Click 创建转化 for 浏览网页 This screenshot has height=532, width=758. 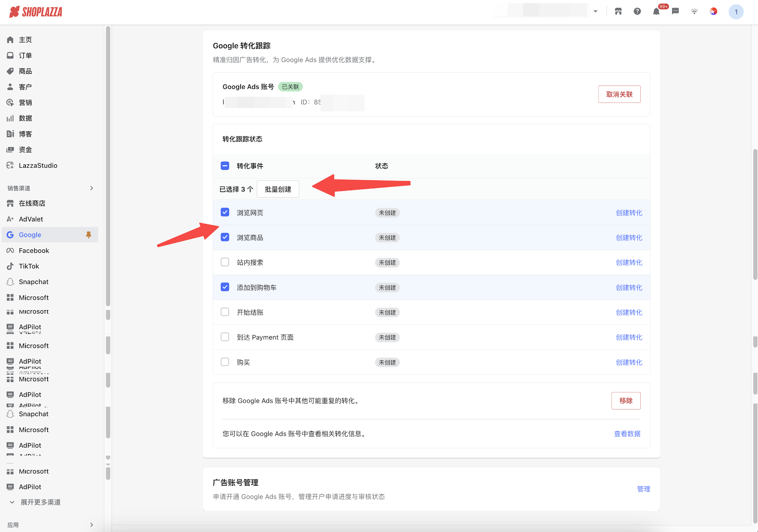point(629,213)
